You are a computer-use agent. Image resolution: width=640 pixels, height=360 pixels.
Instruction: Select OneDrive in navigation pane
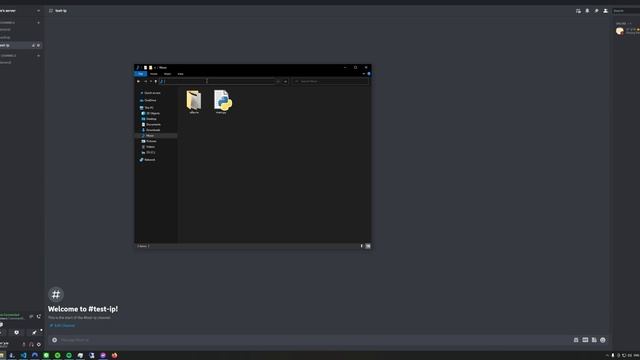click(x=150, y=100)
